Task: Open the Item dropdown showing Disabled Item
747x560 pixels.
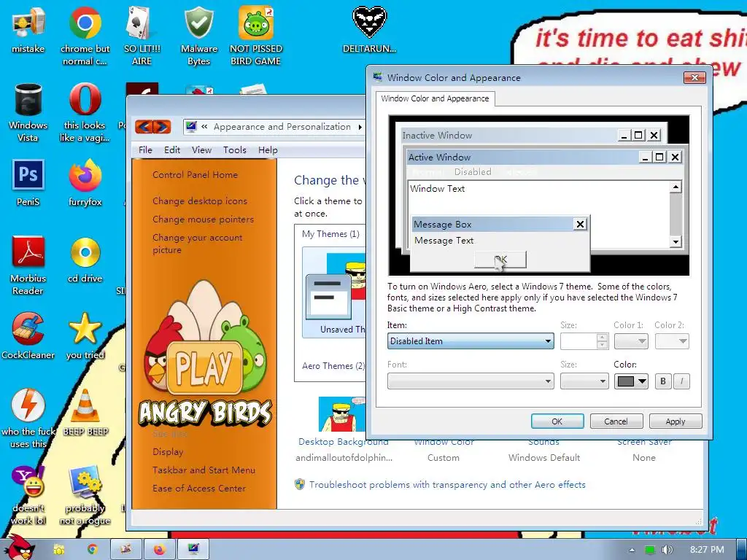Action: 471,341
